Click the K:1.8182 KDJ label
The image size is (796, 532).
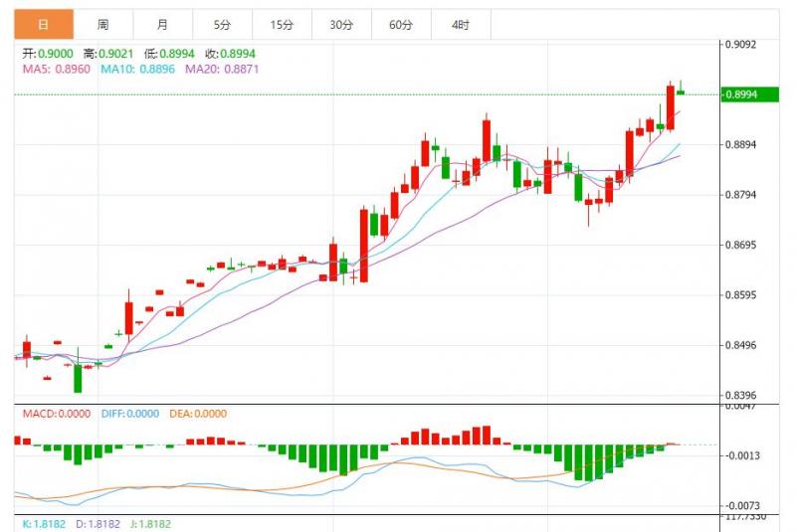(x=44, y=524)
